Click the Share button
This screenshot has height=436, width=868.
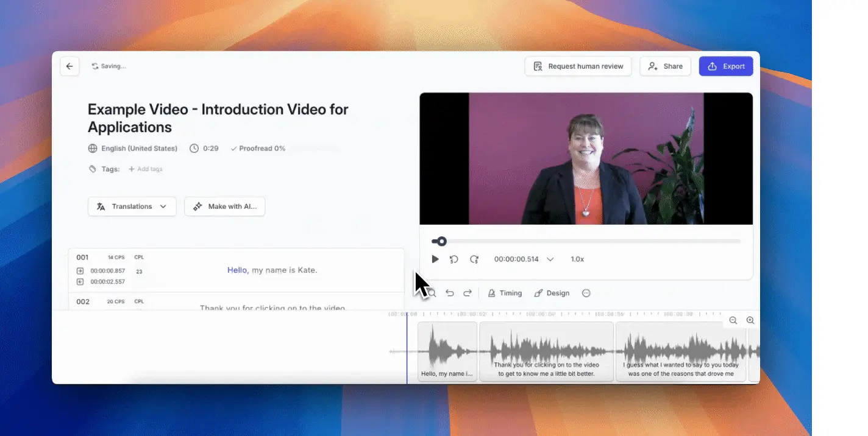pyautogui.click(x=665, y=66)
